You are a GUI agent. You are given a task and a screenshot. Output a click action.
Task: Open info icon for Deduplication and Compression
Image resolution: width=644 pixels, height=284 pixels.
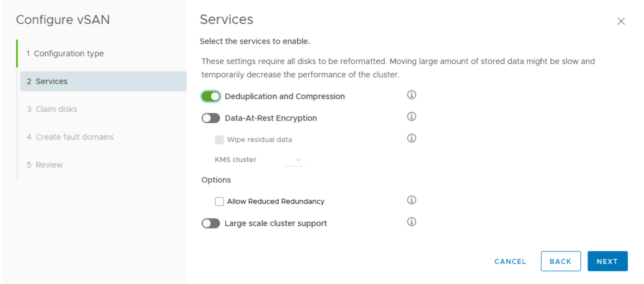coord(411,96)
